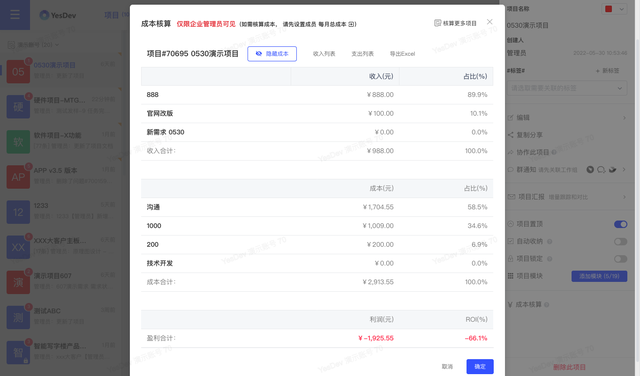Viewport: 640px width, 376px height.
Task: Click the 项目模块 grid icon
Action: point(510,276)
